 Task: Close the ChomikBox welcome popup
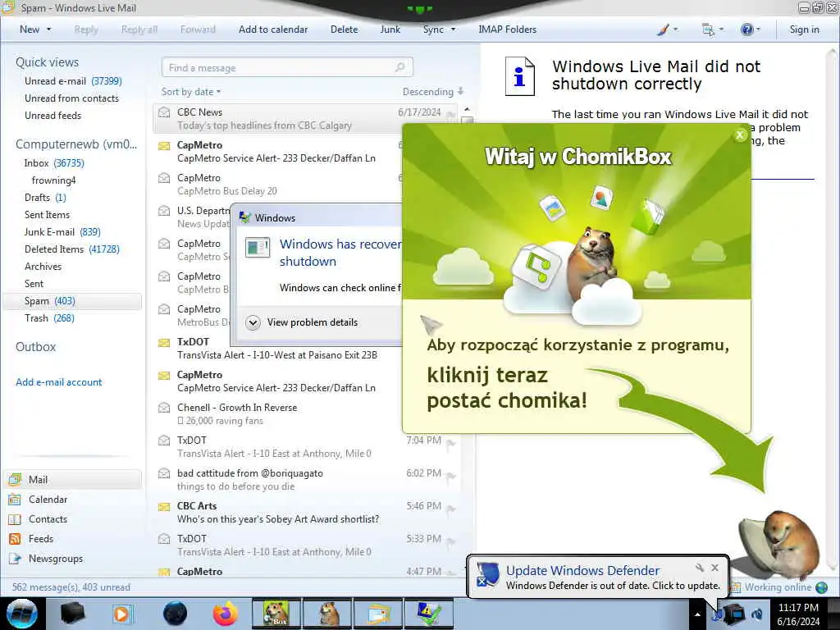point(740,135)
